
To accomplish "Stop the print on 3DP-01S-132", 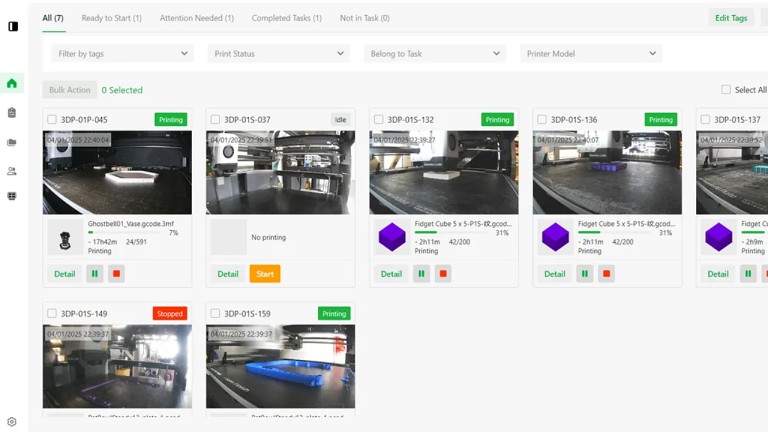I will click(443, 274).
